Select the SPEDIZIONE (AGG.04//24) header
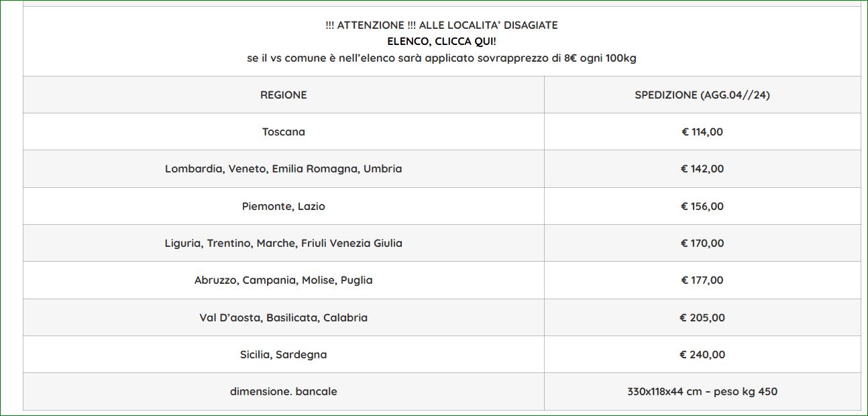The image size is (868, 416). 702,95
